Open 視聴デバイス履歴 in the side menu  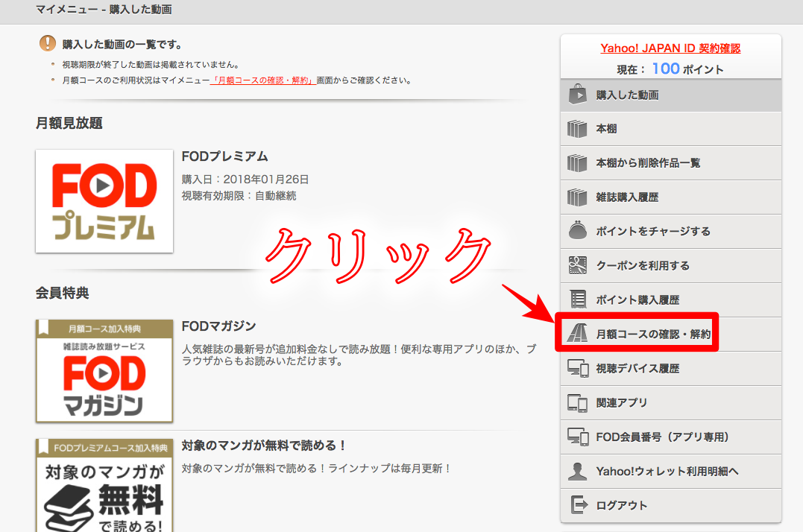click(x=671, y=369)
